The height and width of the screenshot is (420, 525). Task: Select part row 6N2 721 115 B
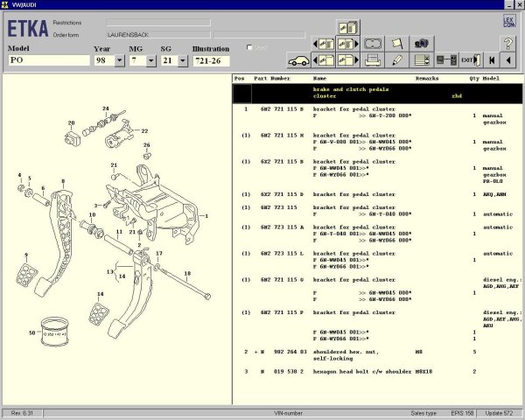pos(377,115)
